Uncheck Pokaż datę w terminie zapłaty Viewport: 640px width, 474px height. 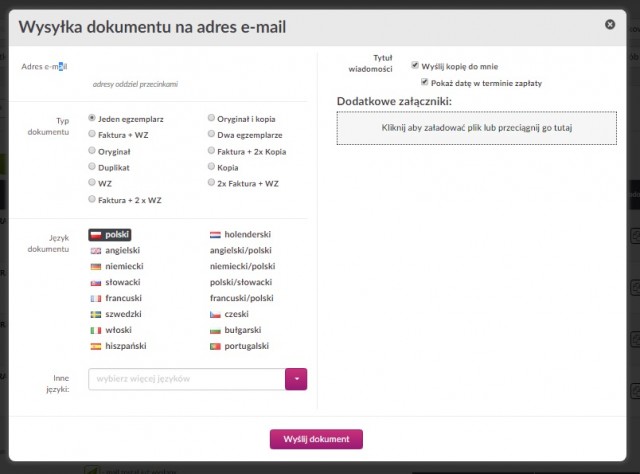tap(424, 82)
